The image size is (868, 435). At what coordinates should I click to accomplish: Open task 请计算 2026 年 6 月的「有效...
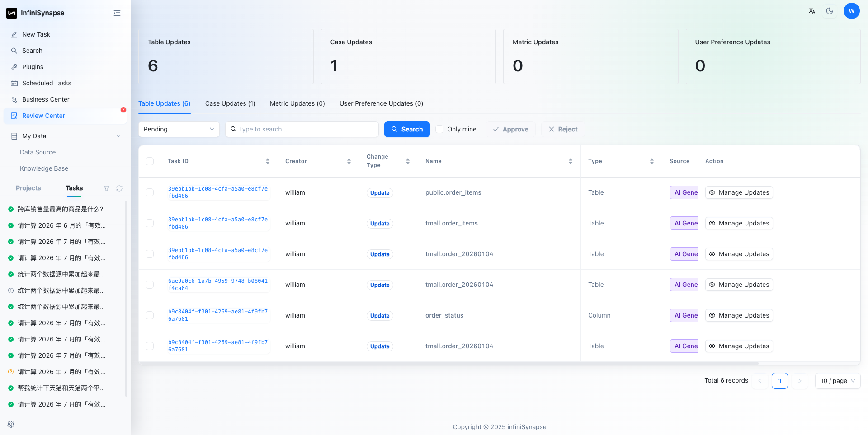61,225
